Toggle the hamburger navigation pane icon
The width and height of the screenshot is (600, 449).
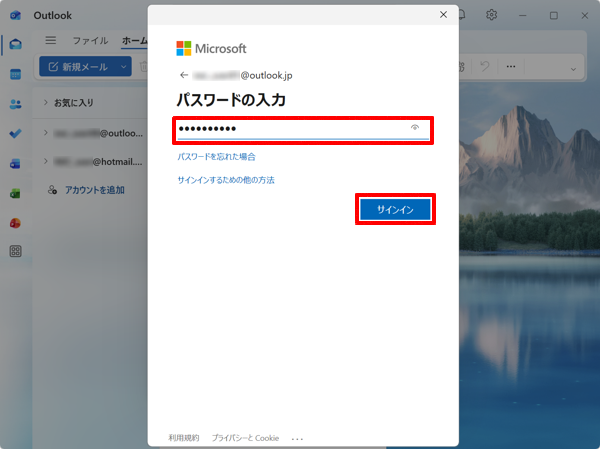pos(51,40)
